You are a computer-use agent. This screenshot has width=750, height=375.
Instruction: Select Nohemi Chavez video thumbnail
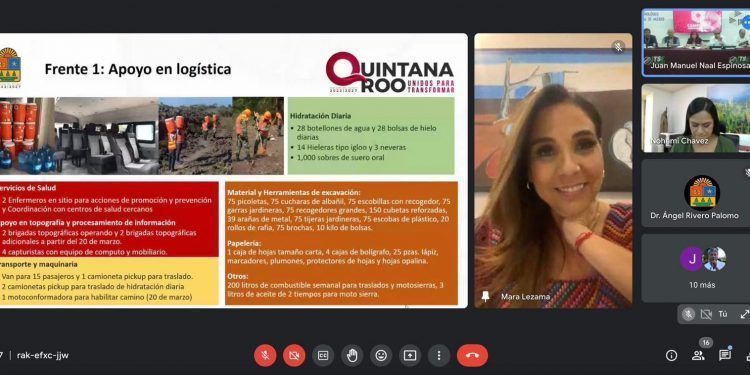(x=696, y=119)
